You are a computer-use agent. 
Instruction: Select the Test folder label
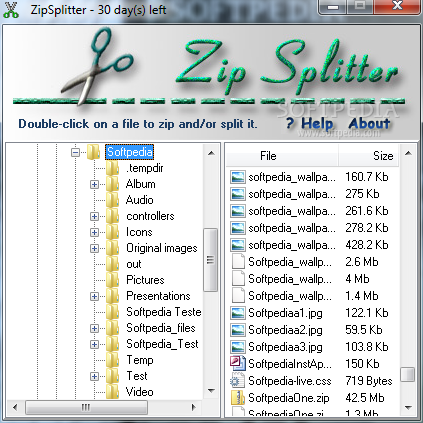pos(137,376)
